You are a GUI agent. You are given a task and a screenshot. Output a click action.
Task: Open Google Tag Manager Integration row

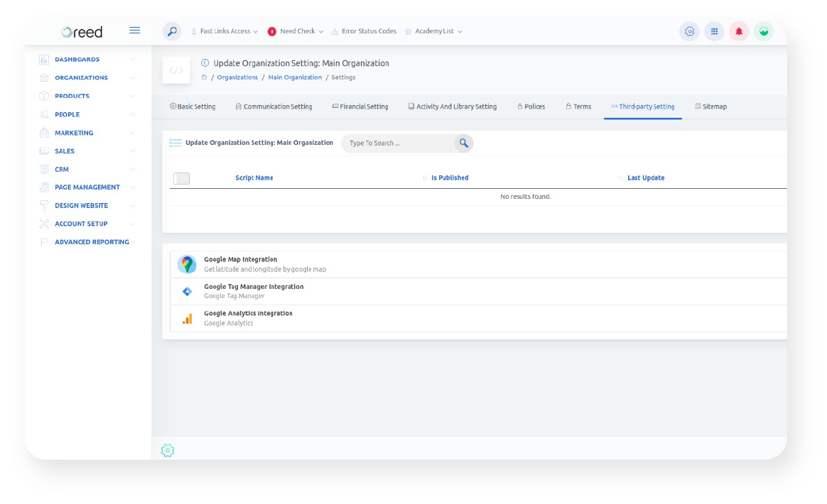478,292
